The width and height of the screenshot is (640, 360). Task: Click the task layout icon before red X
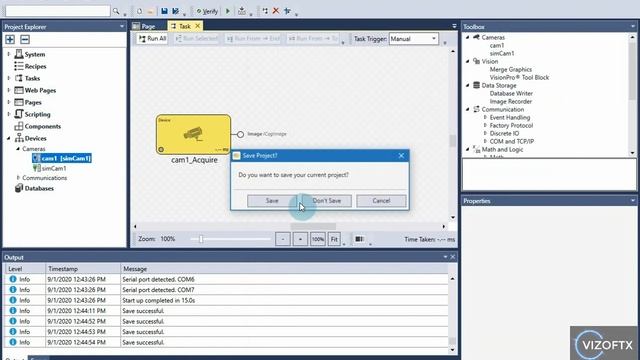[265, 11]
